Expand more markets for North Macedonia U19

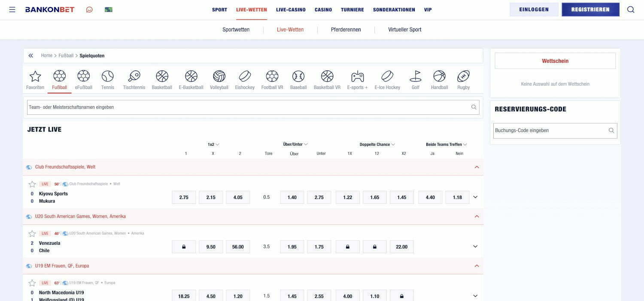[x=475, y=296]
